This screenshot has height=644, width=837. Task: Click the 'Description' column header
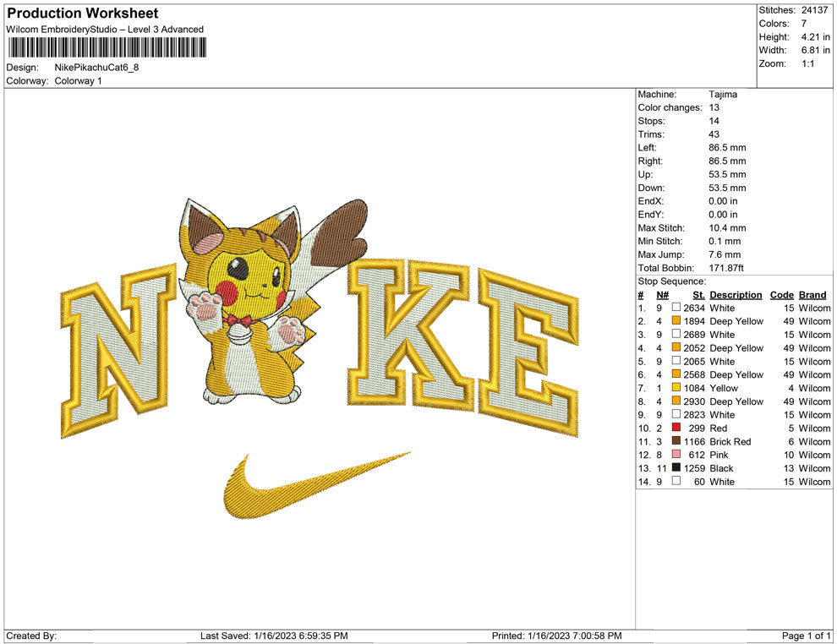(x=736, y=295)
